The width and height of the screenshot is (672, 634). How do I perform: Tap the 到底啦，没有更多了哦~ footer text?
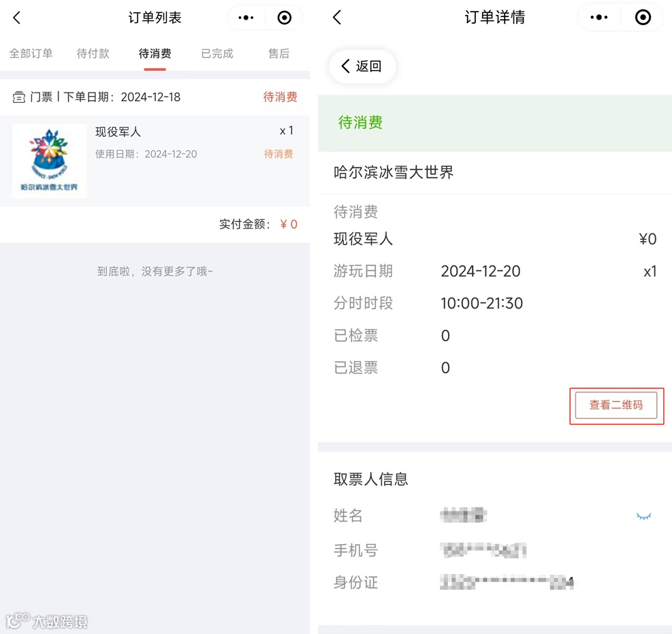pos(155,271)
